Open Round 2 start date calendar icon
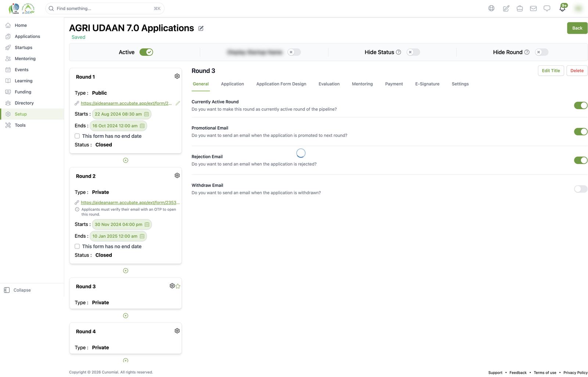 147,224
